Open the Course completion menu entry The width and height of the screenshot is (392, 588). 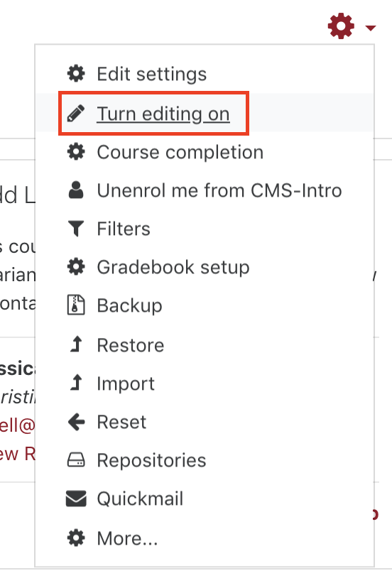[x=180, y=152]
